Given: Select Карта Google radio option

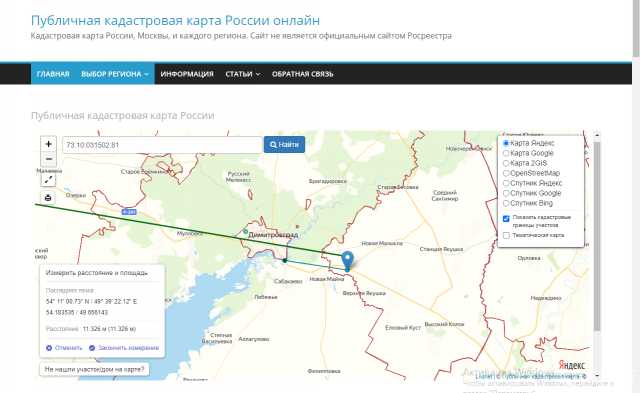Looking at the screenshot, I should tap(506, 153).
